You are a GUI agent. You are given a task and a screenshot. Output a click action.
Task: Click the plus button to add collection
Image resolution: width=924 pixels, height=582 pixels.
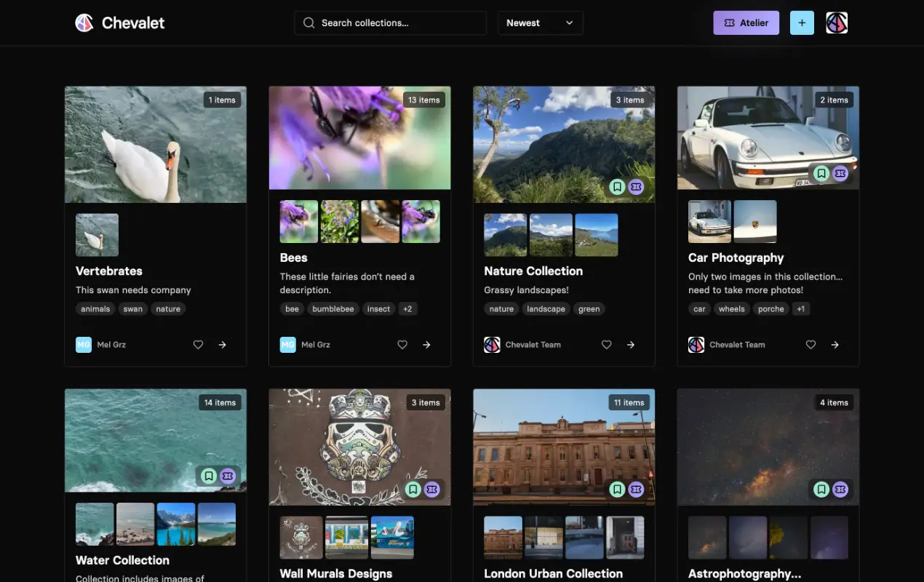pyautogui.click(x=802, y=23)
